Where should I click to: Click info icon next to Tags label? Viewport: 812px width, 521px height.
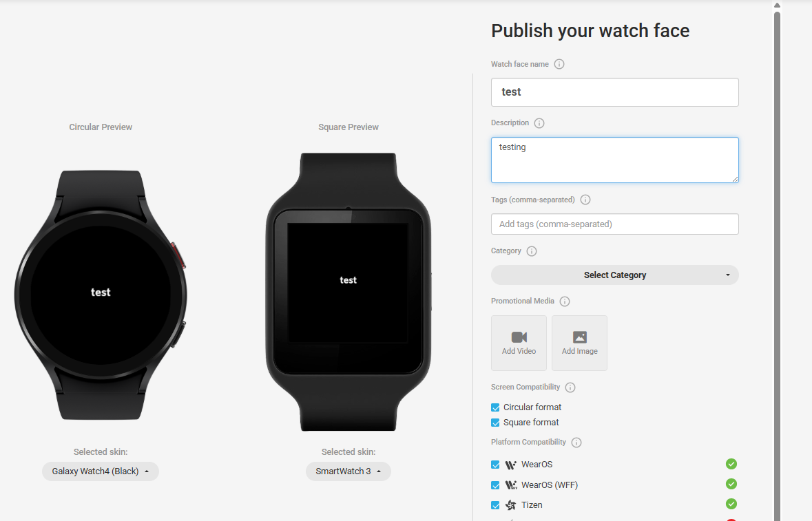tap(585, 200)
